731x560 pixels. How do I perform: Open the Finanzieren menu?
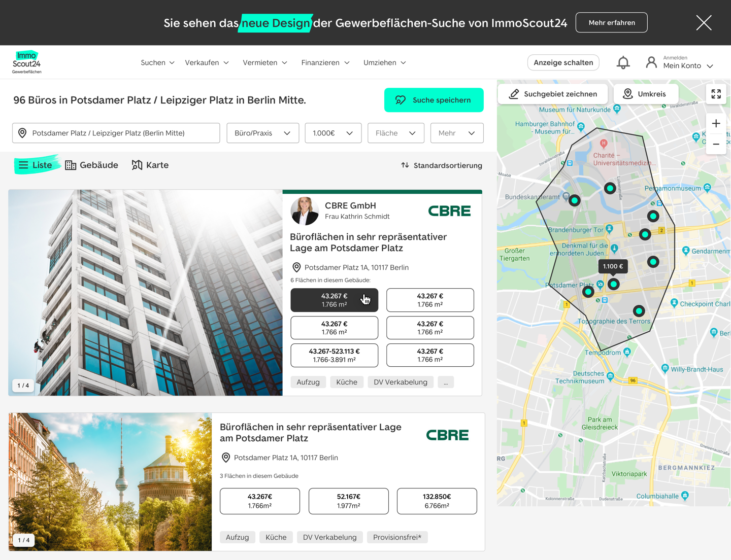click(325, 63)
